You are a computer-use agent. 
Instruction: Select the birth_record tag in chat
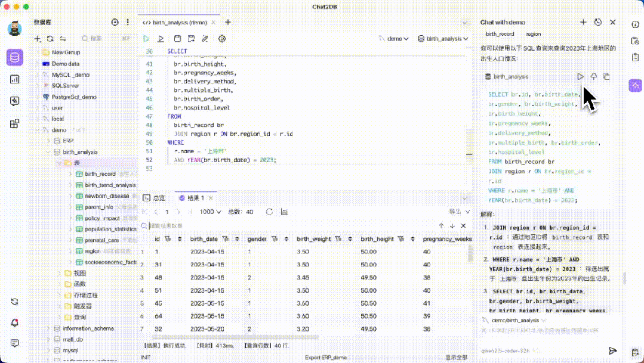coord(500,34)
